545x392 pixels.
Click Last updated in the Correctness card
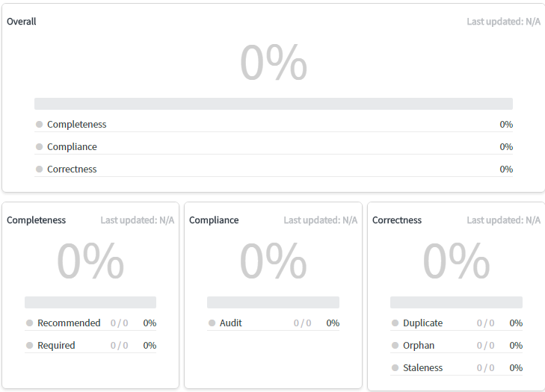click(503, 220)
